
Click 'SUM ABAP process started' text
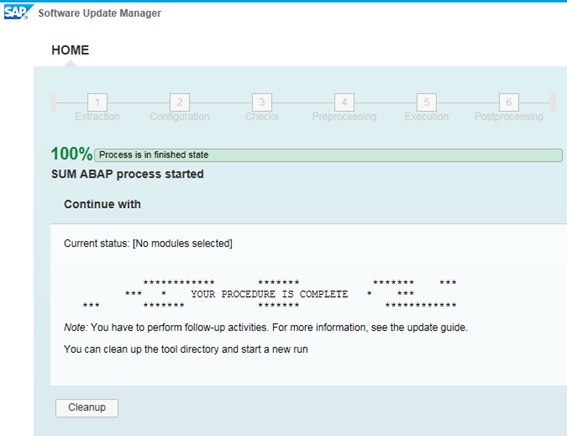point(127,174)
